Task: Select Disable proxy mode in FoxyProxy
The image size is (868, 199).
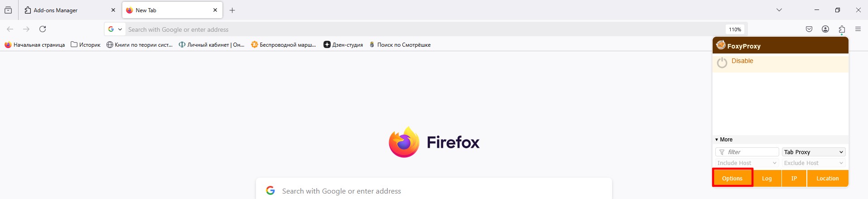Action: click(x=742, y=61)
